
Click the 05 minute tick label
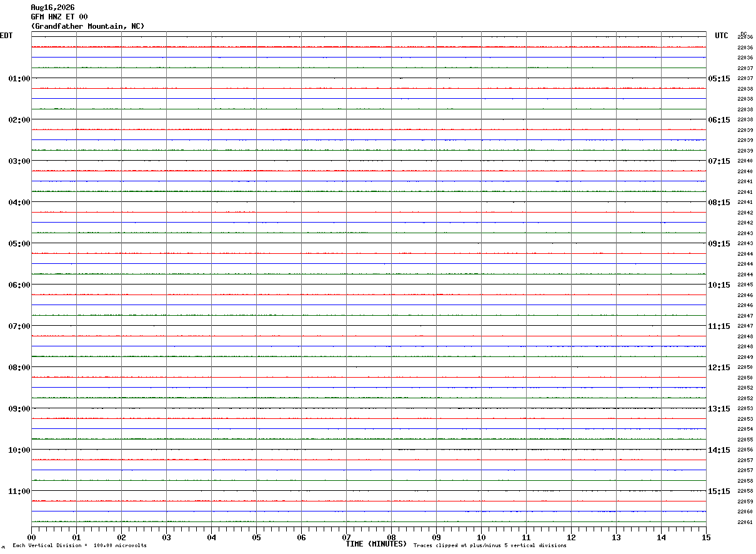click(x=256, y=537)
